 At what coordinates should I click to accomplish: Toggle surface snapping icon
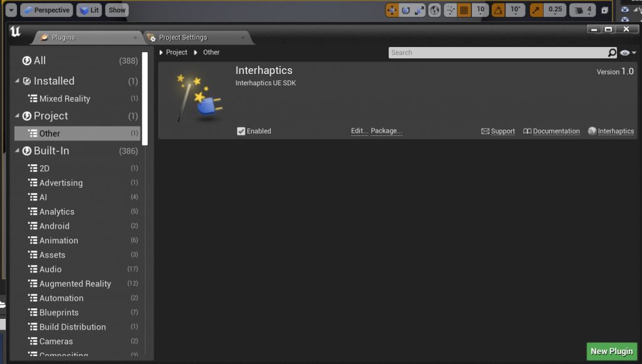450,10
